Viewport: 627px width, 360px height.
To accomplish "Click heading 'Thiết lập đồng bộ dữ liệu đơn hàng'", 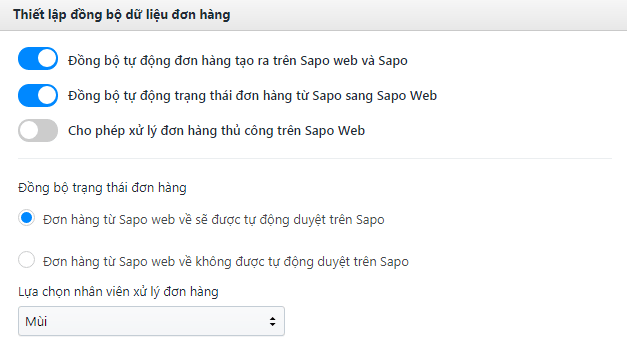I will (x=122, y=15).
